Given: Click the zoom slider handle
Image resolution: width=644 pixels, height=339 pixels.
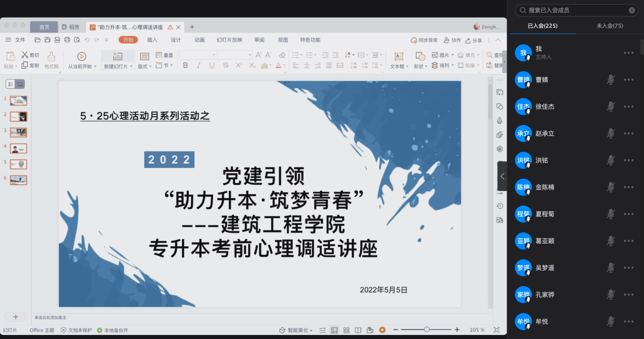Looking at the screenshot, I should [427, 330].
